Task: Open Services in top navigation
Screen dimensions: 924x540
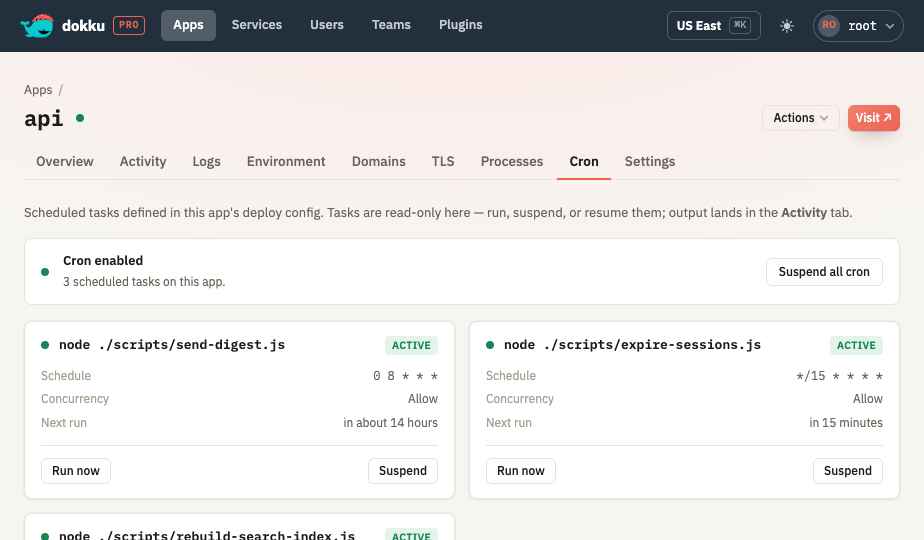Action: [257, 25]
